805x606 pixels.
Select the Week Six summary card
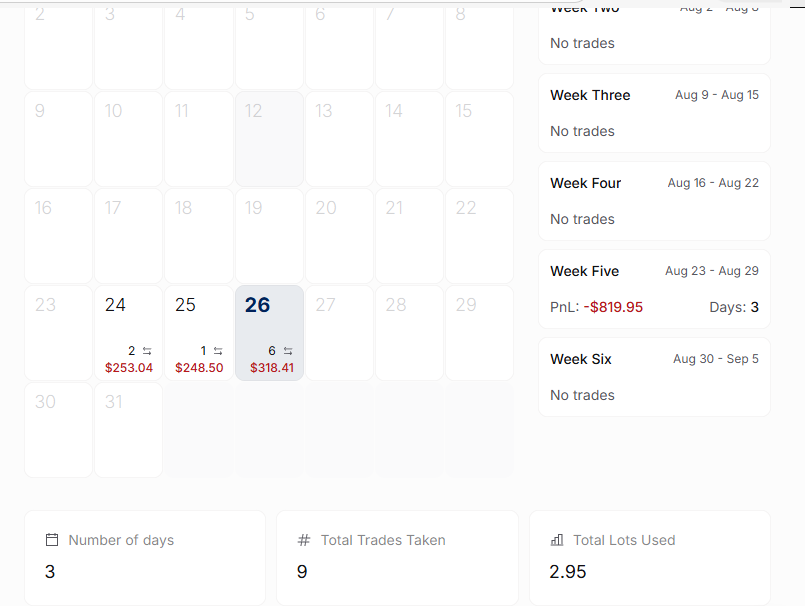654,377
